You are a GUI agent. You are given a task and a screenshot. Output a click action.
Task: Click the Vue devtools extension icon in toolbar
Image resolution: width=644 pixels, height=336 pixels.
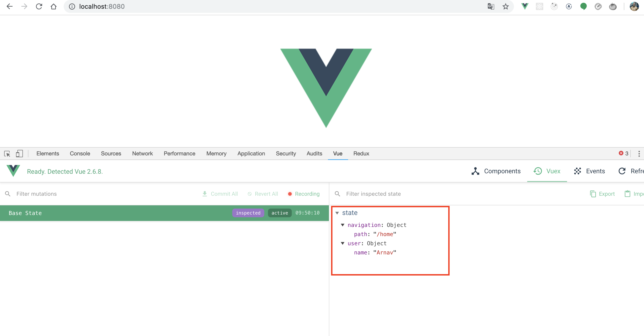pyautogui.click(x=524, y=6)
